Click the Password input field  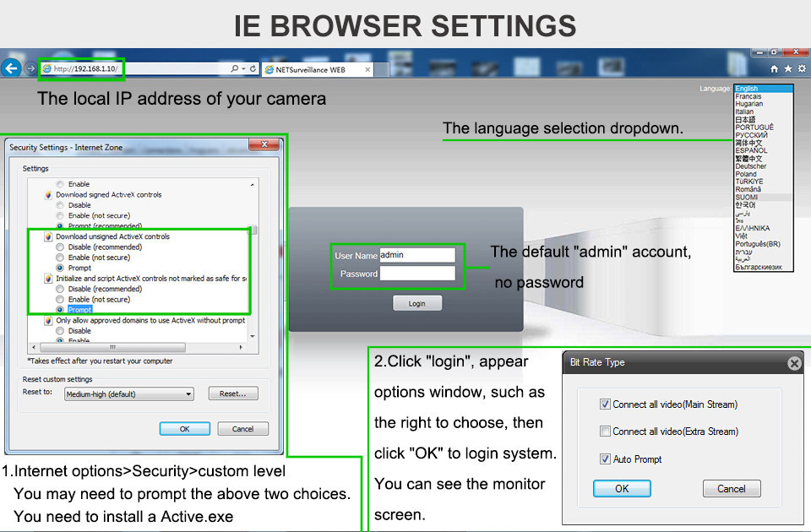pyautogui.click(x=416, y=274)
